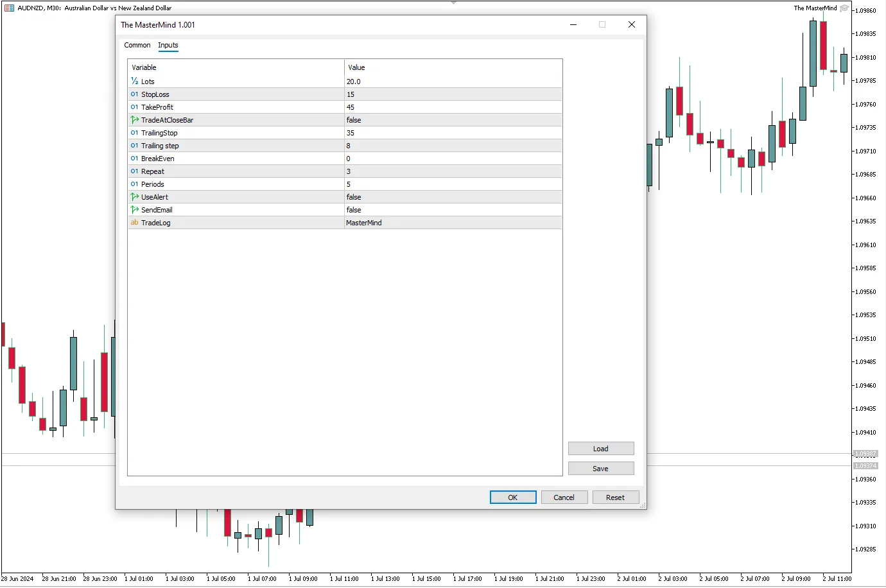Select the StopLoss variable name
The height and width of the screenshot is (588, 886).
[x=155, y=94]
